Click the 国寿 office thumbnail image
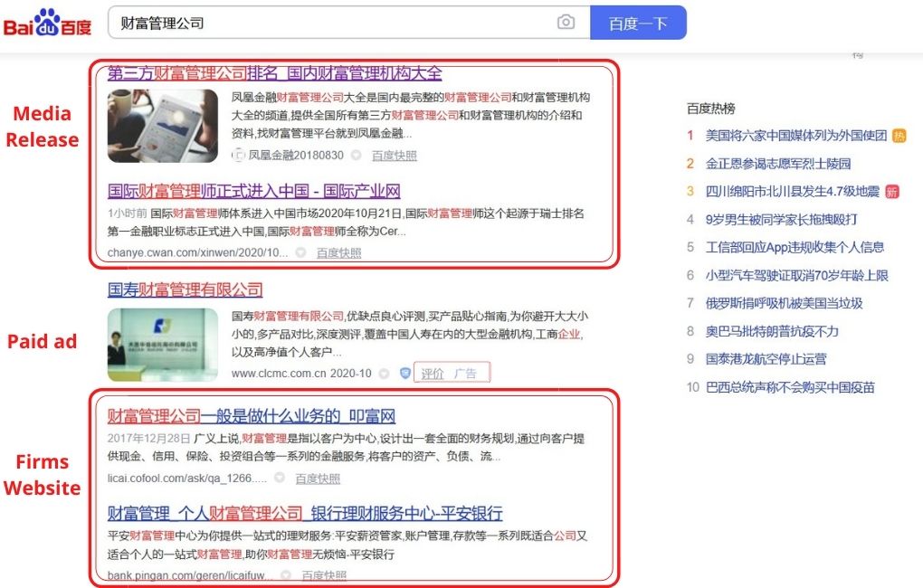This screenshot has width=923, height=588. [x=162, y=345]
